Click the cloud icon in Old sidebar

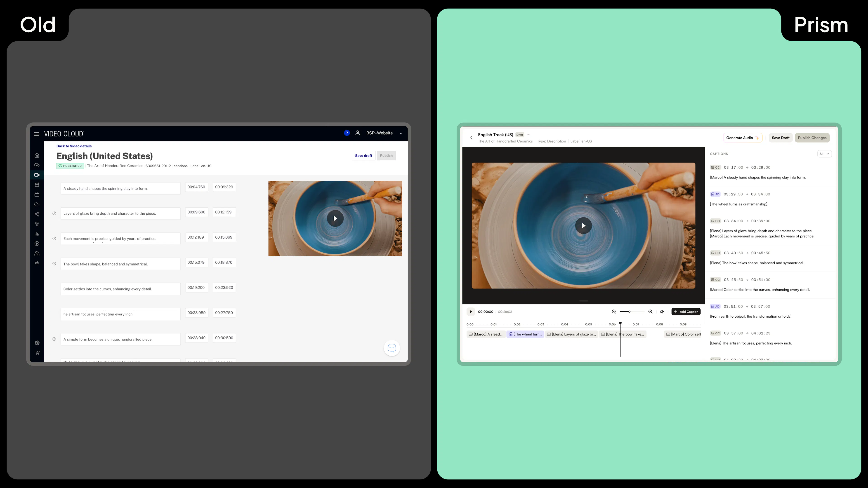pos(37,204)
